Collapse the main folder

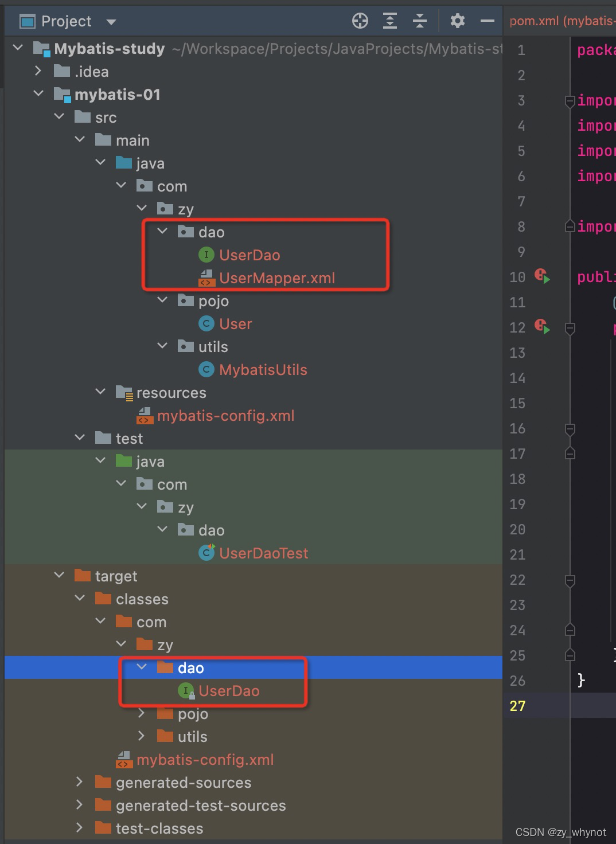[x=80, y=139]
